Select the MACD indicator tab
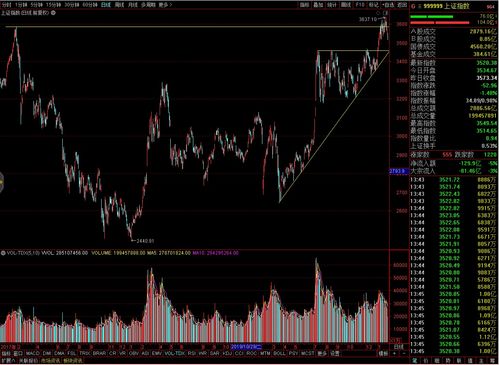The width and height of the screenshot is (499, 365). [33, 353]
